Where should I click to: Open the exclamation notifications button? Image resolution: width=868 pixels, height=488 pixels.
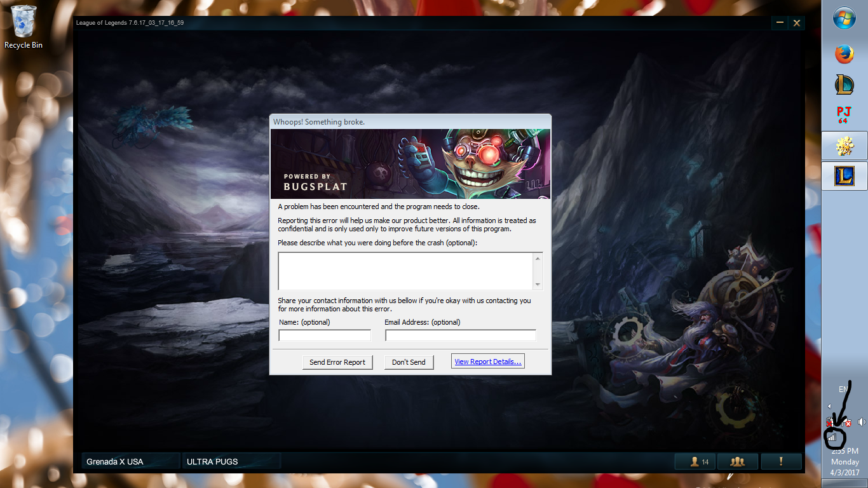781,462
